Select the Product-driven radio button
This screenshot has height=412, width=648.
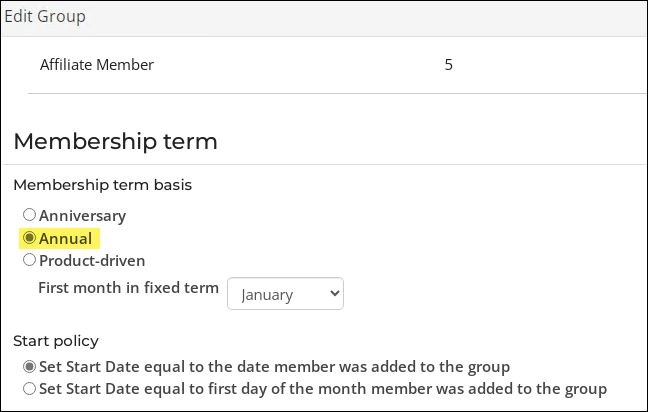point(29,260)
